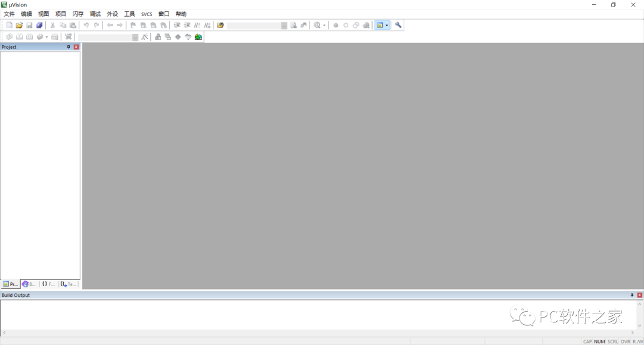Click the Save icon in the toolbar
The height and width of the screenshot is (345, 644).
(x=29, y=25)
